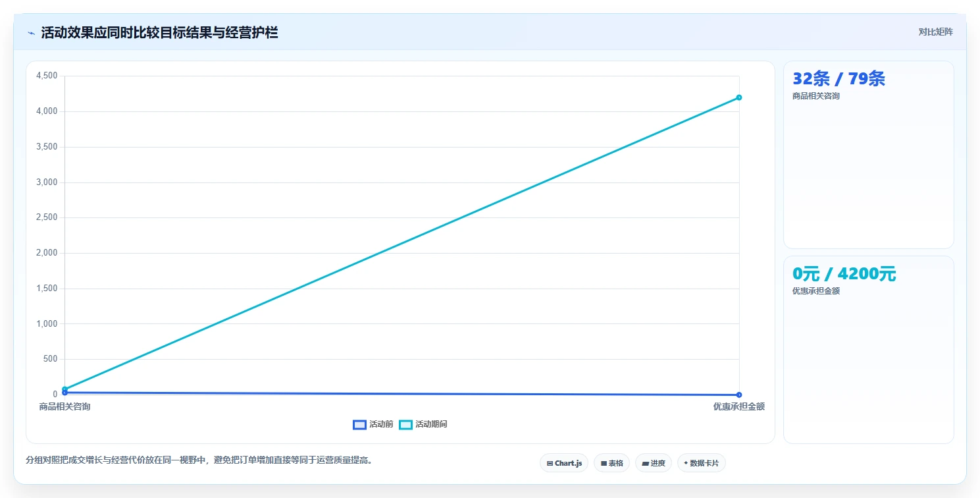
Task: Click the 4,500 y-axis value
Action: coord(48,76)
